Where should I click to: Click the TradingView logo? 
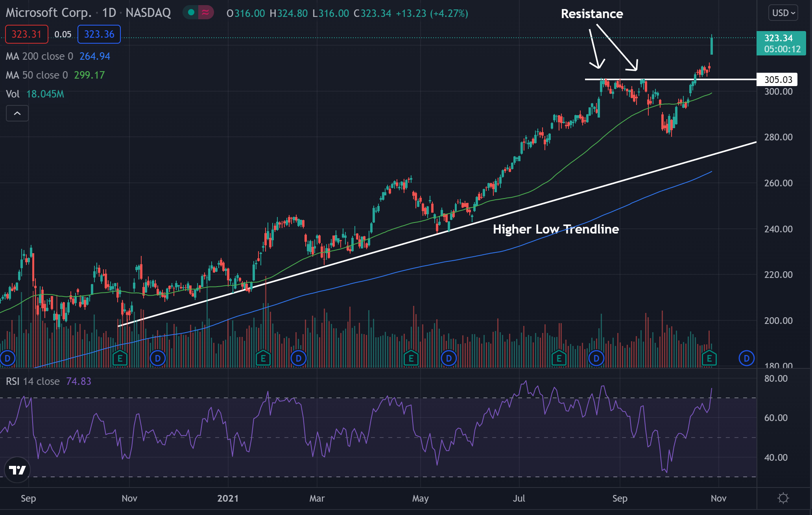pos(17,470)
